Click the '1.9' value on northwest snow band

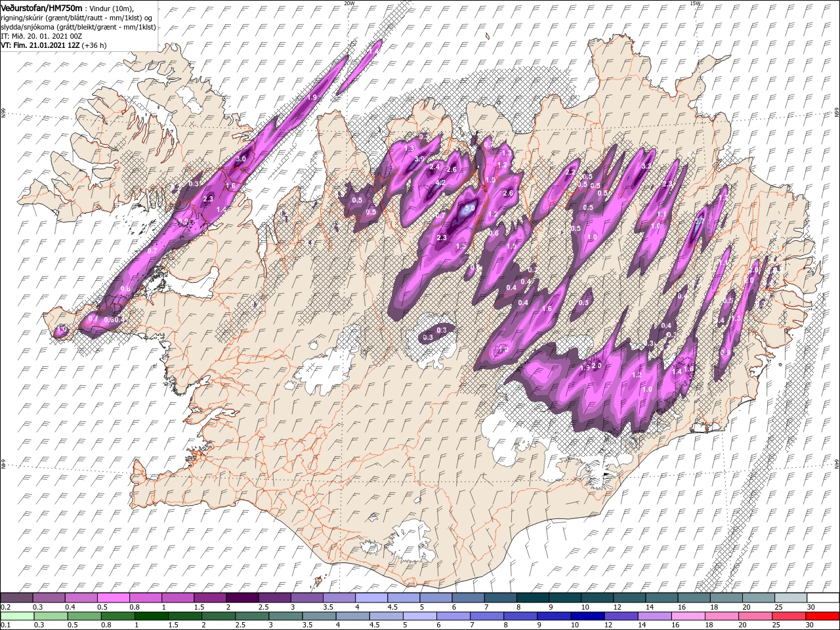pos(312,97)
